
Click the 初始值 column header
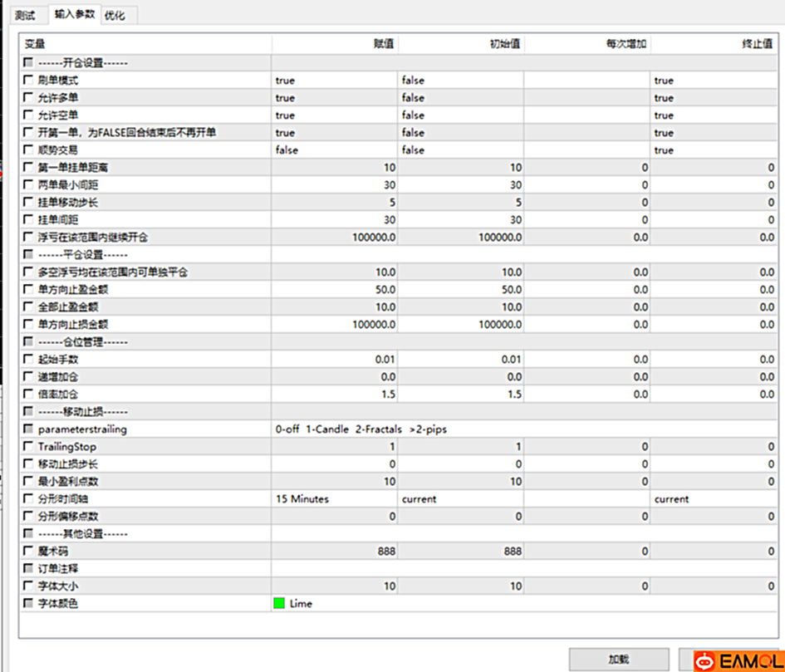[461, 43]
